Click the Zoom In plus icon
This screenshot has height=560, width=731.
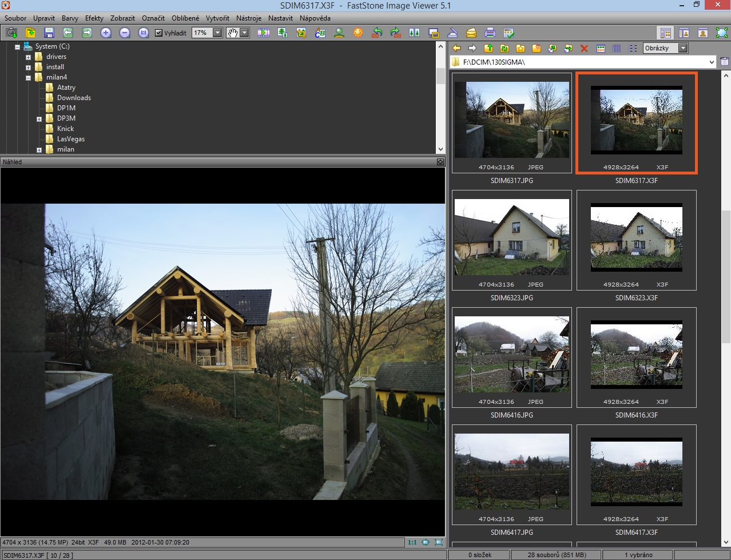[106, 33]
